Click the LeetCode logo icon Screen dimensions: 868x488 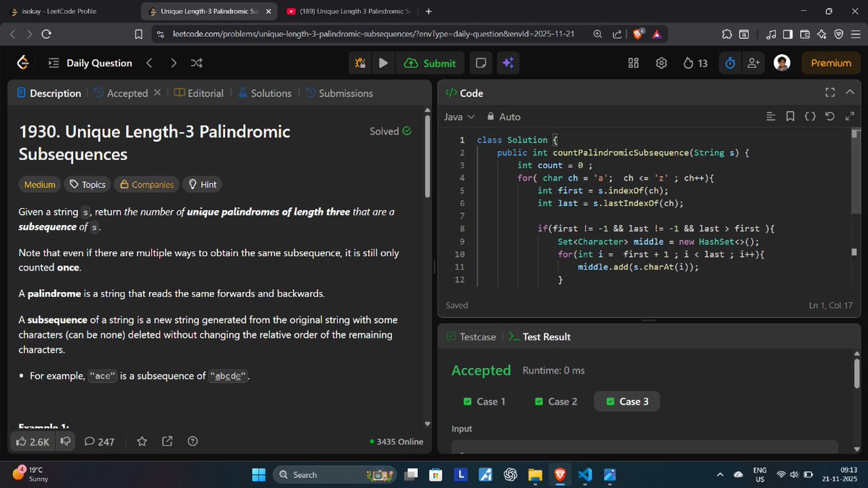click(x=23, y=63)
